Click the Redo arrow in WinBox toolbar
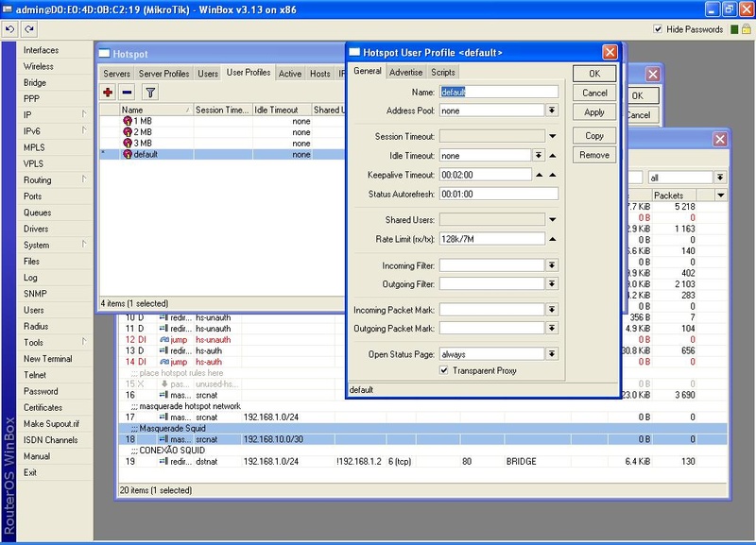 click(29, 29)
